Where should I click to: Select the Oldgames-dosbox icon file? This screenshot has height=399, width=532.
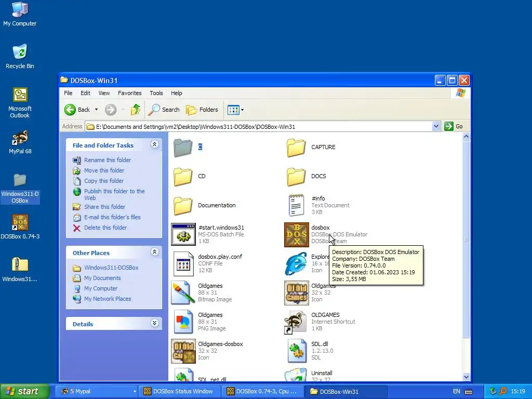pos(183,351)
